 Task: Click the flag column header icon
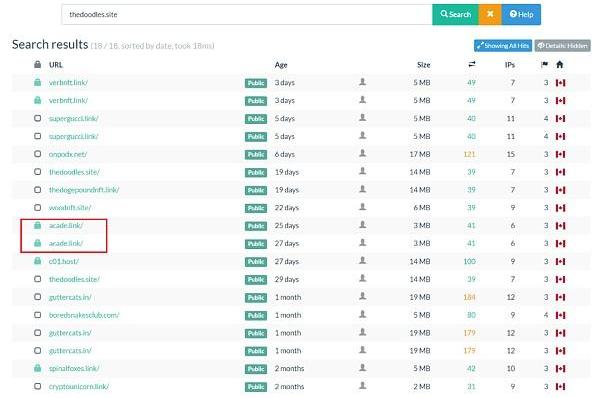[545, 64]
